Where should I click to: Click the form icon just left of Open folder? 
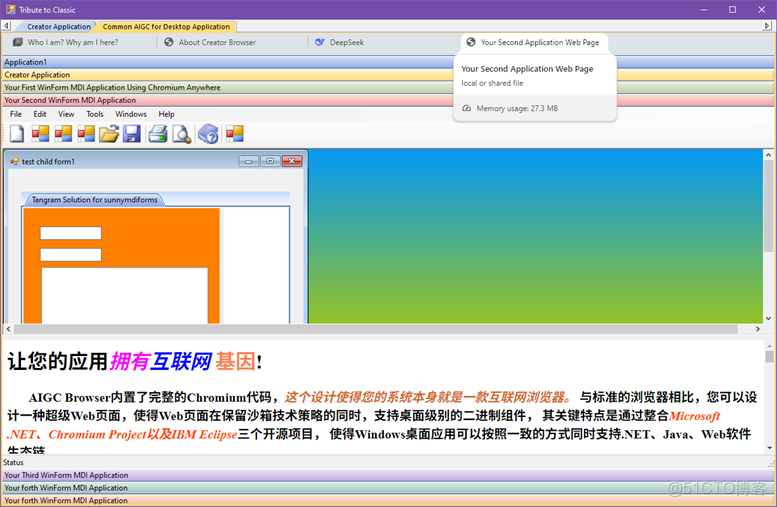point(86,133)
